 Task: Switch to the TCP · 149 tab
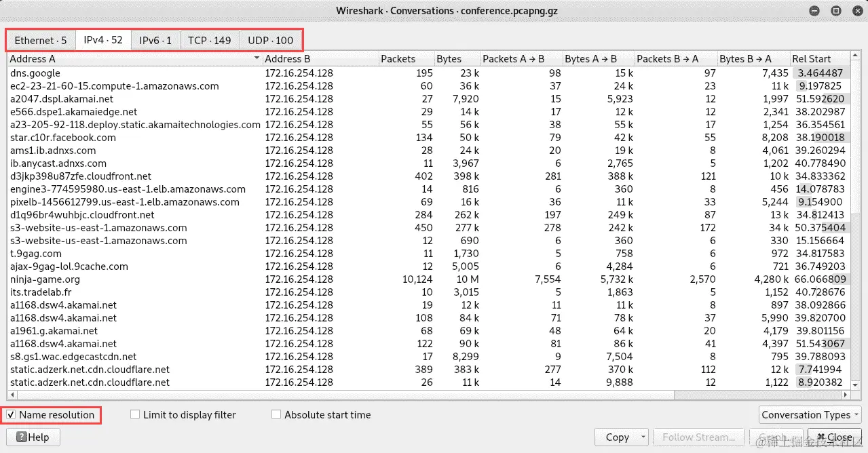click(210, 40)
